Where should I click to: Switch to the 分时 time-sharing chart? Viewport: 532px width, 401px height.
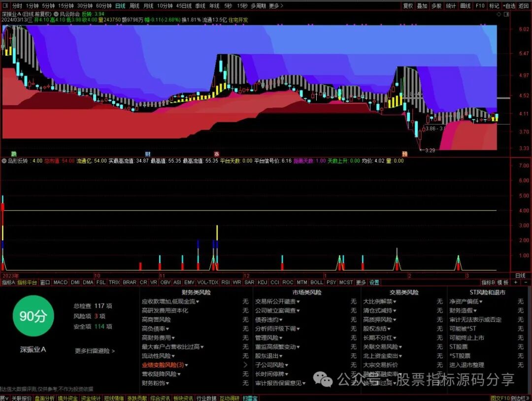[17, 6]
